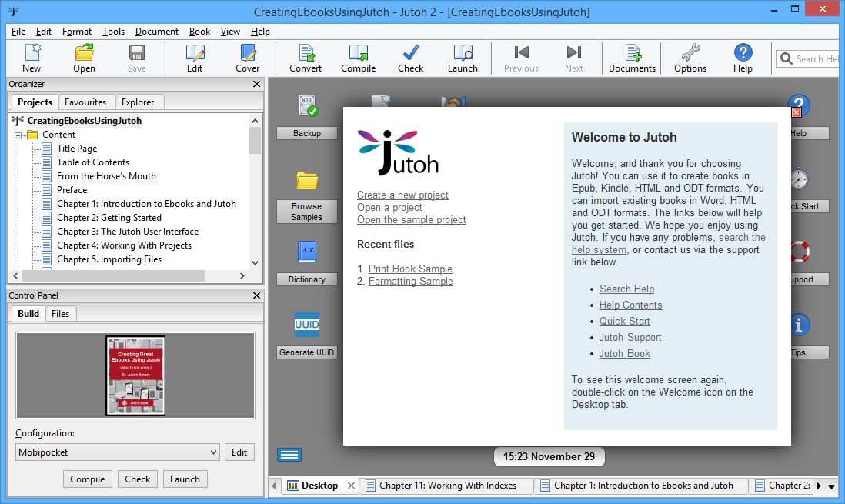The image size is (845, 504).
Task: Close the Desktop tab
Action: click(x=352, y=486)
